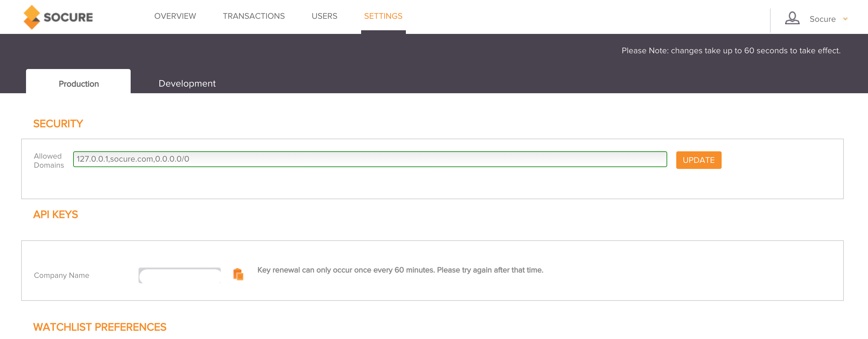This screenshot has height=339, width=868.
Task: Open the Users section
Action: tap(324, 16)
